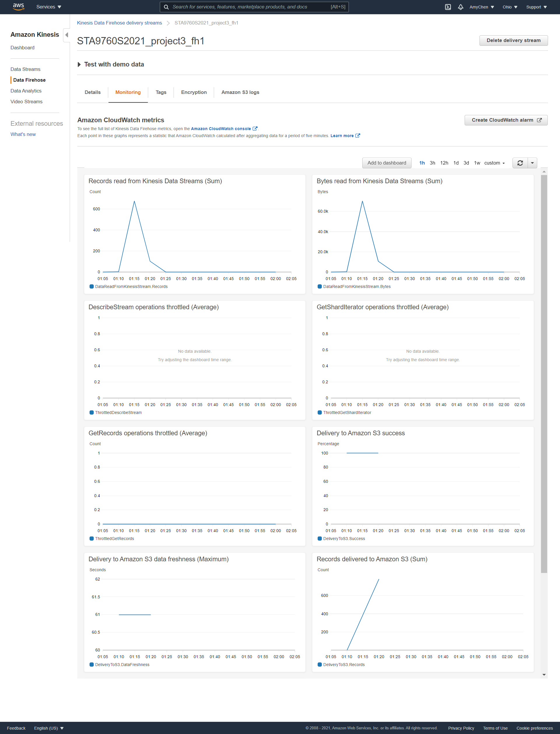
Task: Open the Encryption tab
Action: [x=194, y=92]
